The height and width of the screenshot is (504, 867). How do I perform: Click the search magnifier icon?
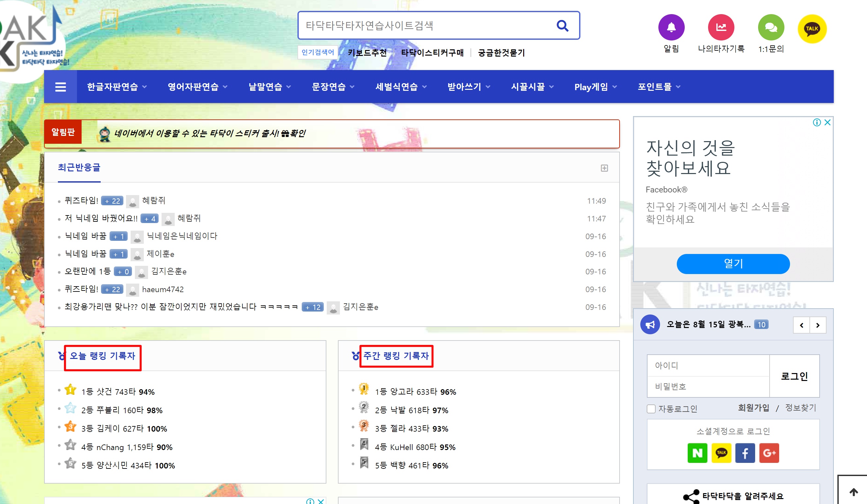(562, 25)
